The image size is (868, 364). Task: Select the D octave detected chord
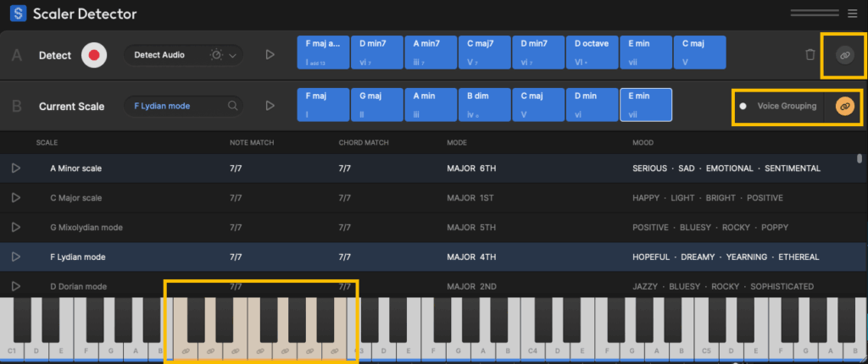593,52
